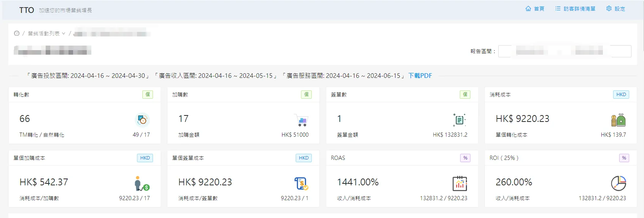Image resolution: width=644 pixels, height=218 pixels.
Task: Click the HKD tag on 消耗成本 card
Action: pos(621,95)
